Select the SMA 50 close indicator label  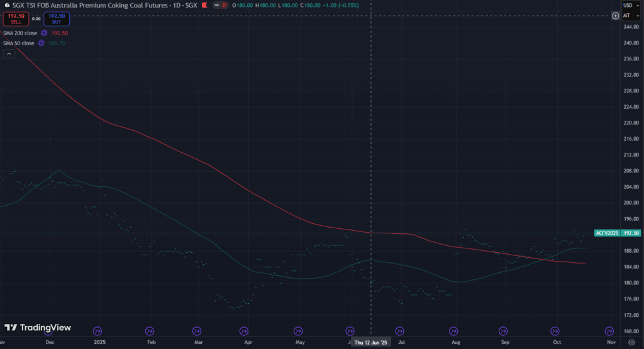pos(19,43)
